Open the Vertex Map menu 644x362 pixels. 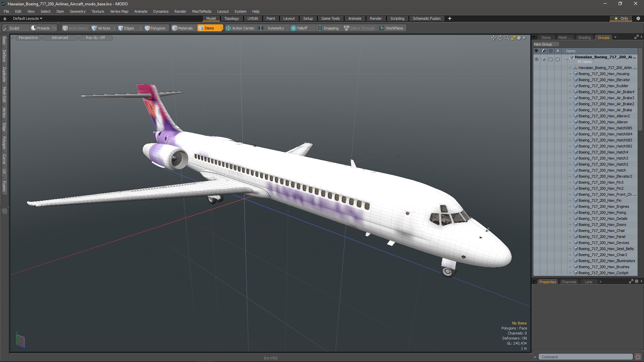[119, 11]
